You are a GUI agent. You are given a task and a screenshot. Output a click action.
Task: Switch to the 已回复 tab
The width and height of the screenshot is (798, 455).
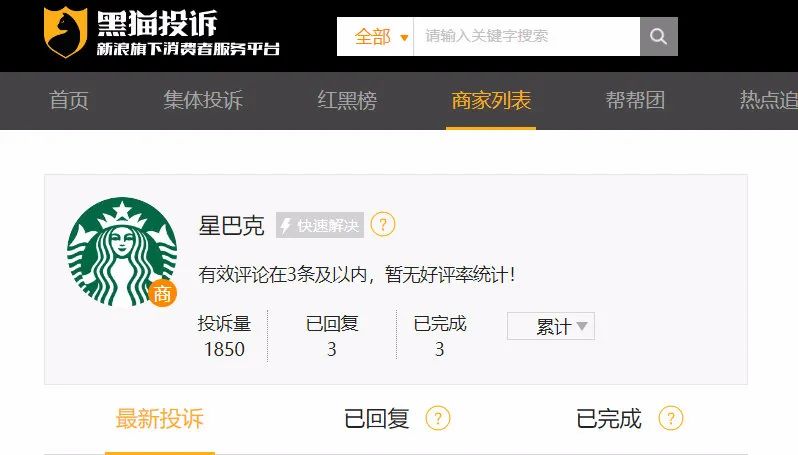pyautogui.click(x=377, y=419)
